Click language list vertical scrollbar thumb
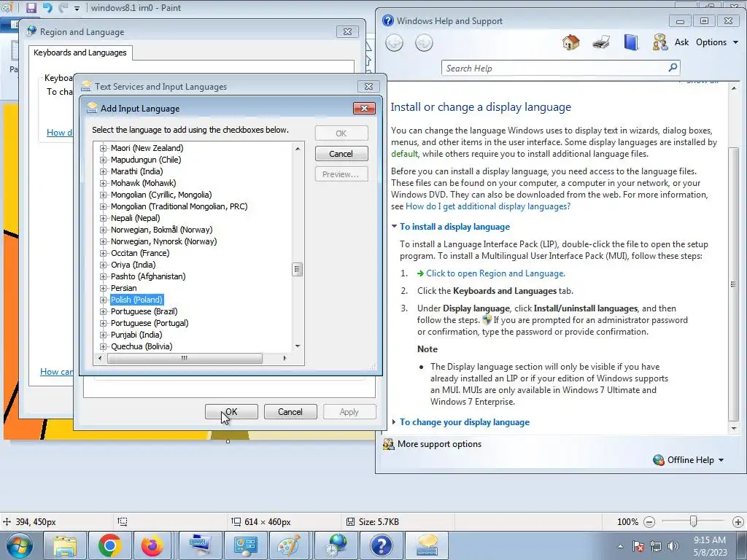The width and height of the screenshot is (747, 560). point(298,270)
